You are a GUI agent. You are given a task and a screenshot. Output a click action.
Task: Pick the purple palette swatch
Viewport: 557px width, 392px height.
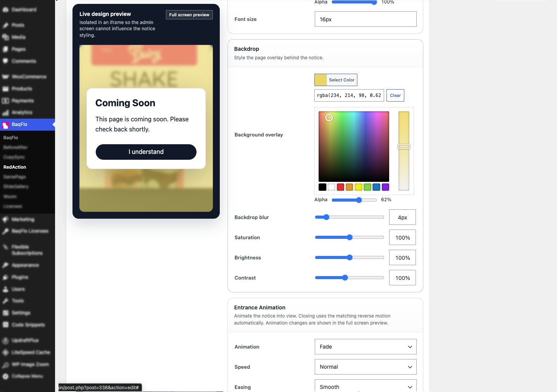point(385,187)
